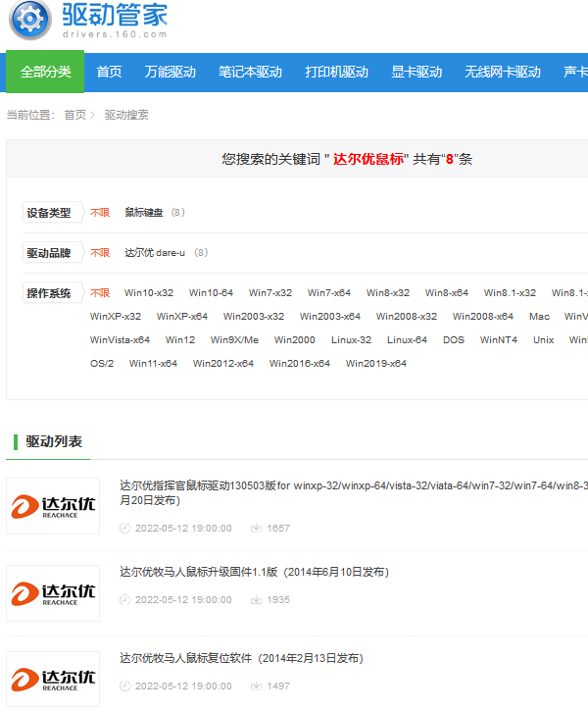This screenshot has height=712, width=588.
Task: Click download icon beside count 1497
Action: (x=257, y=687)
